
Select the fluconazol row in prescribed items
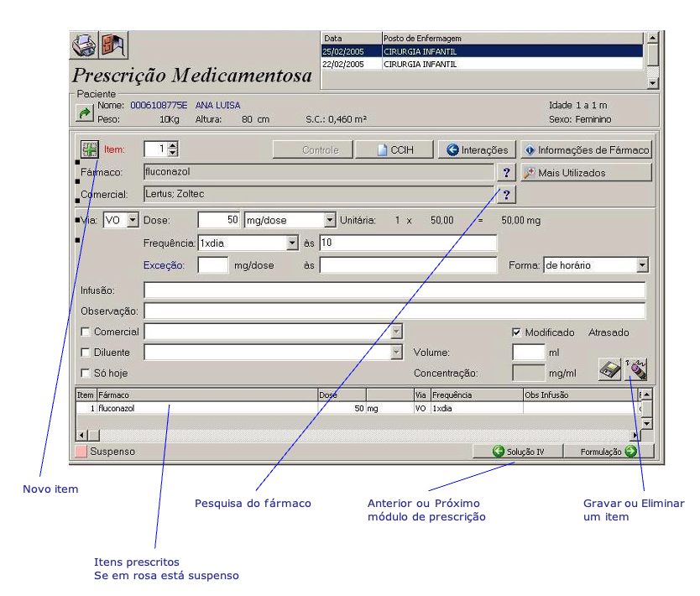pyautogui.click(x=358, y=408)
